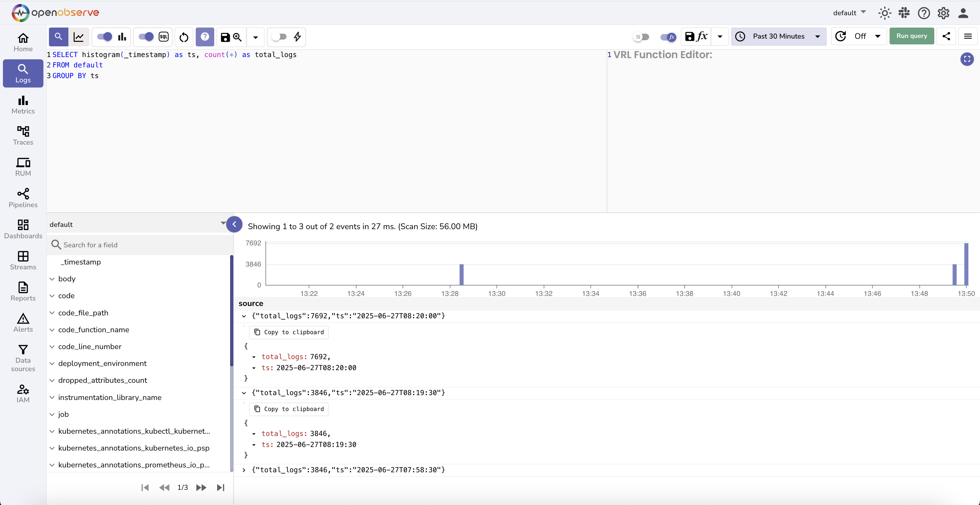This screenshot has width=980, height=505.
Task: Click the share link icon
Action: click(x=946, y=36)
